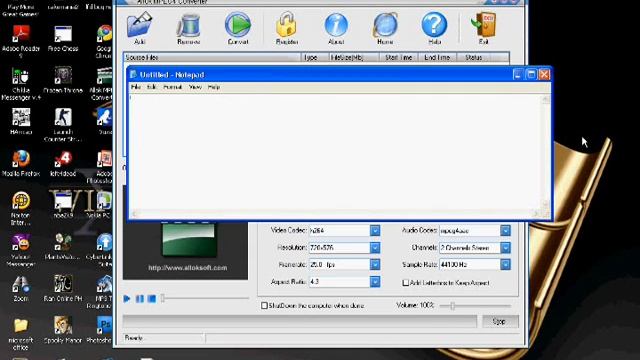The image size is (640, 360).
Task: Open Ran Online PH desktop shortcut
Action: click(x=63, y=289)
